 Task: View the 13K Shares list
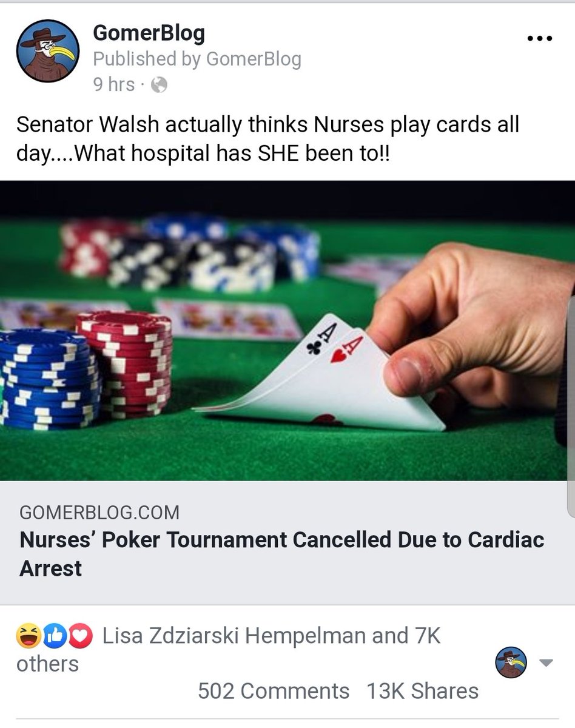coord(422,691)
